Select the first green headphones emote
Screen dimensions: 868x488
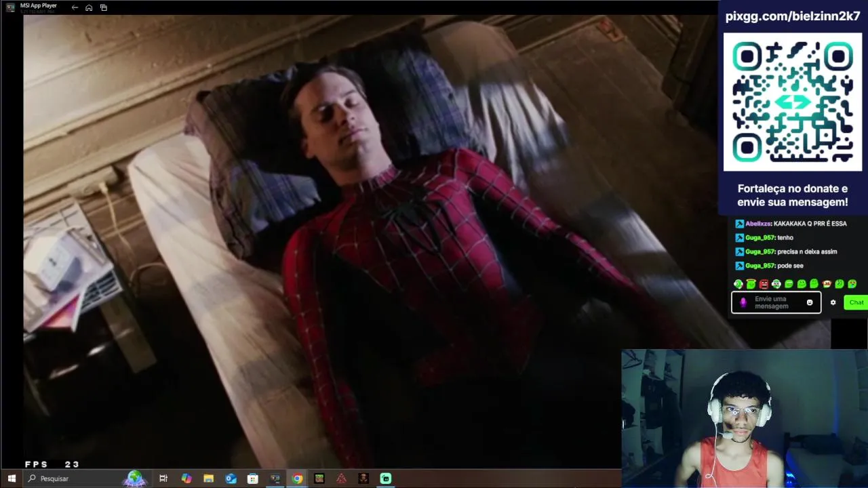pyautogui.click(x=738, y=284)
